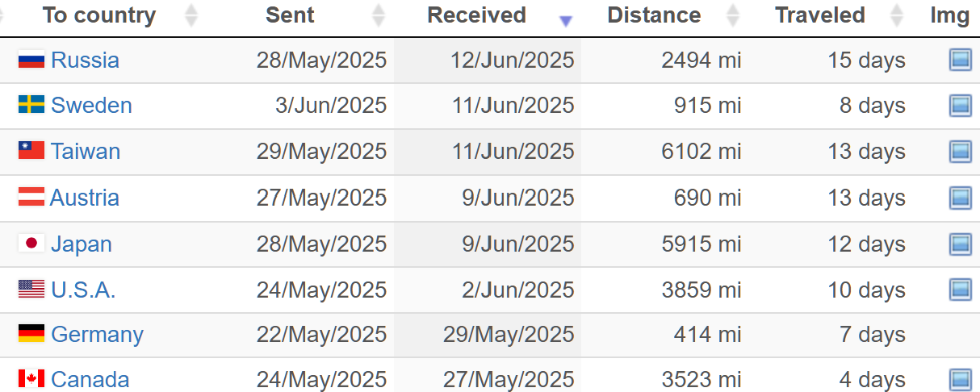Open the Austria country link

[85, 198]
